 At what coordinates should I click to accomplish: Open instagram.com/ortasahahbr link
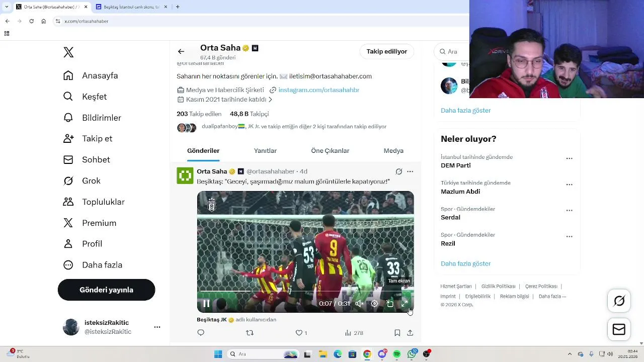click(319, 90)
